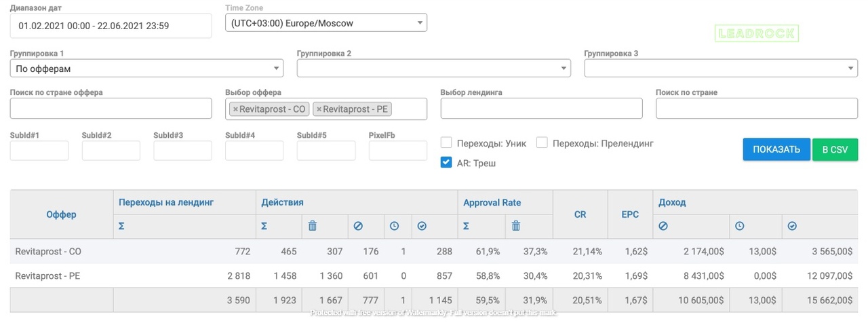
Task: Click the ПОКАЗАТЬ button
Action: [x=776, y=149]
